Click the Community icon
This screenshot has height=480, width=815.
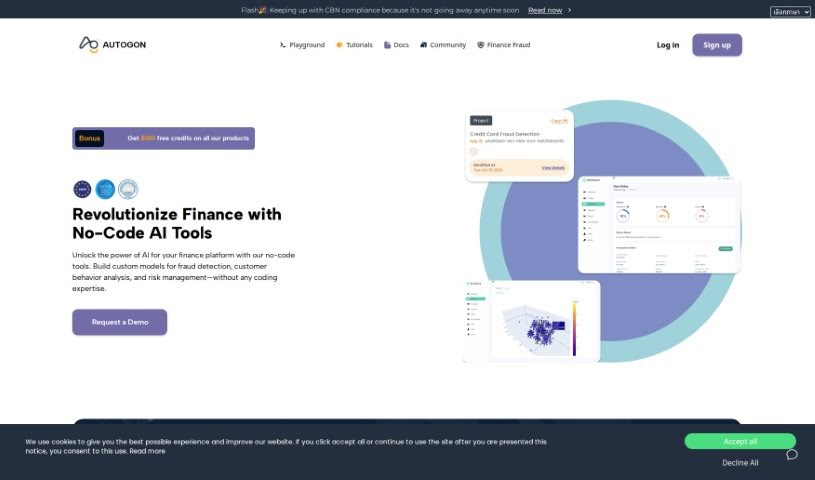pos(424,45)
